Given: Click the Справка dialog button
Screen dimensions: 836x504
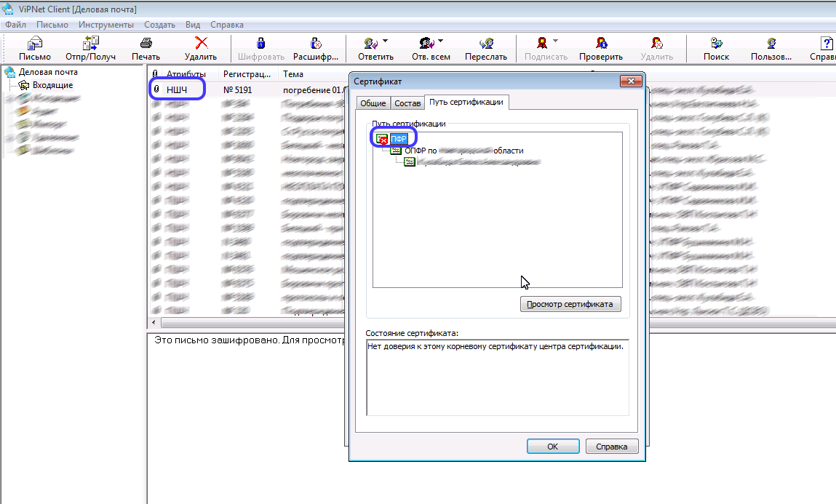Looking at the screenshot, I should point(612,447).
